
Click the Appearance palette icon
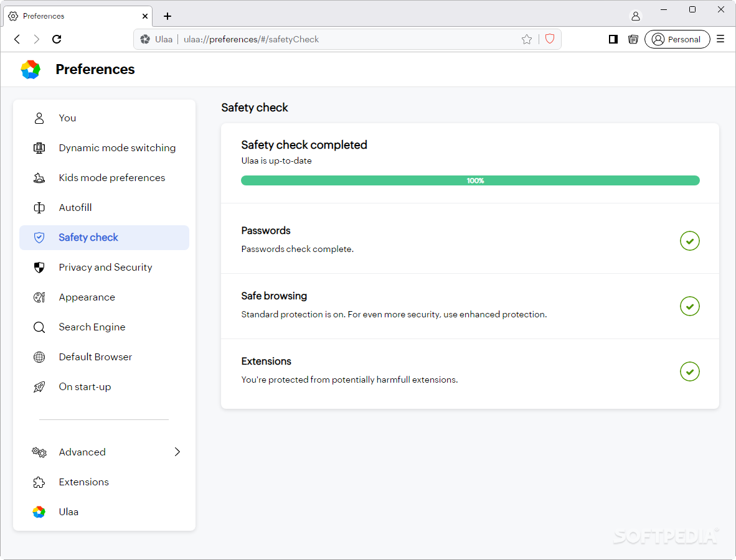(39, 297)
